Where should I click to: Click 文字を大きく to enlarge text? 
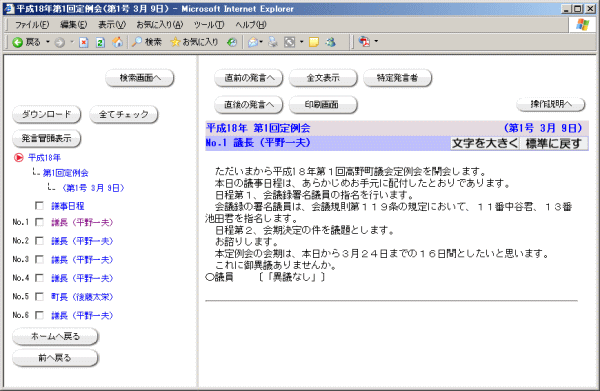click(x=485, y=143)
